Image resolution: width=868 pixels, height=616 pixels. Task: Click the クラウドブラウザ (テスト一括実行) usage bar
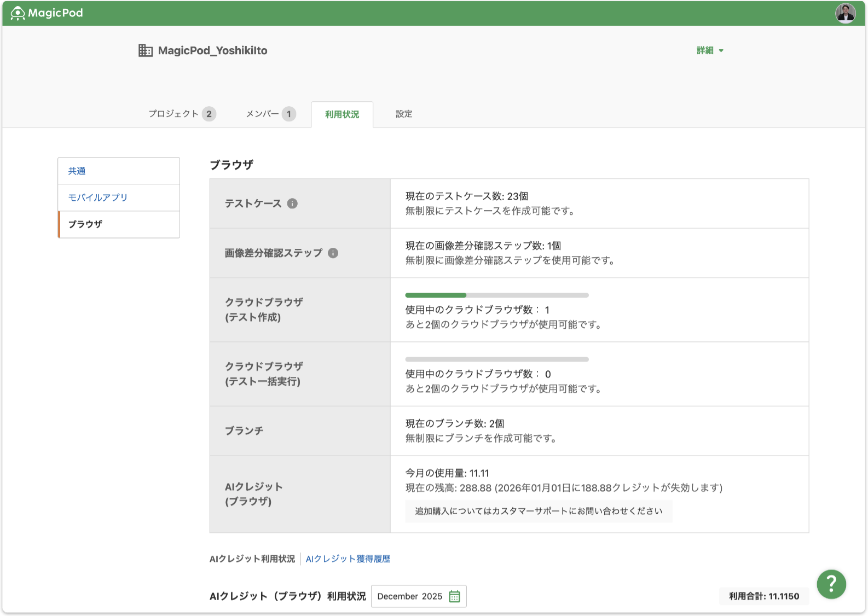pyautogui.click(x=497, y=359)
